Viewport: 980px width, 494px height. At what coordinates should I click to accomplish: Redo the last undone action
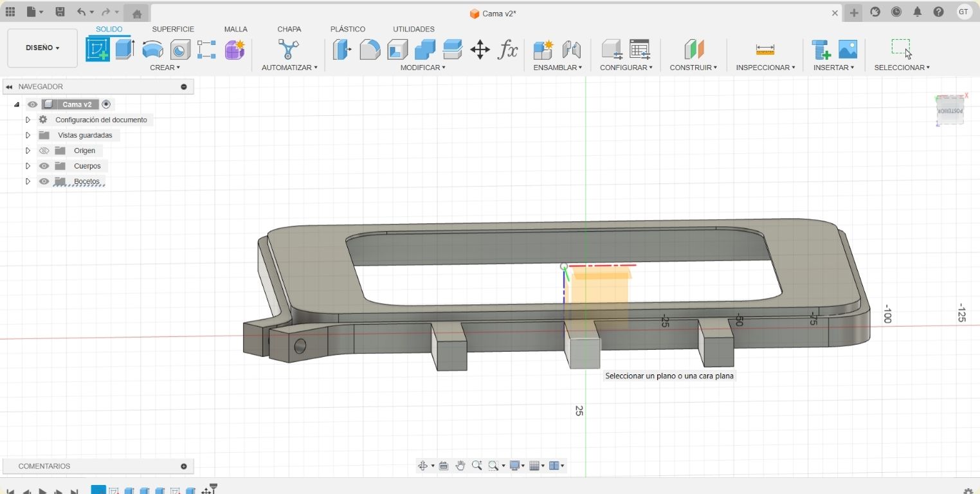(105, 12)
